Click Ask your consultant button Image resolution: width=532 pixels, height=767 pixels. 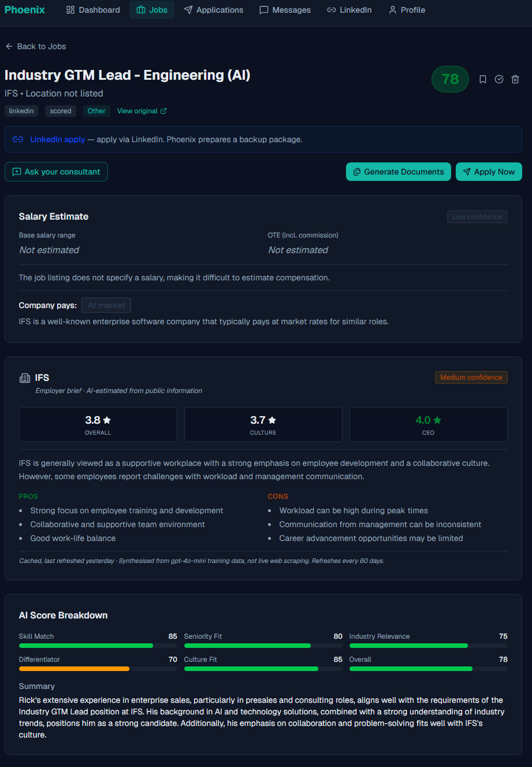pos(56,172)
